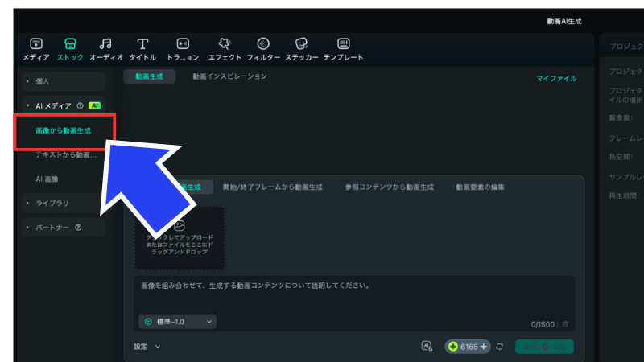Viewport: 644px width, 362px height.
Task: Switch to the 動画インスピレーション tab
Action: pos(229,76)
